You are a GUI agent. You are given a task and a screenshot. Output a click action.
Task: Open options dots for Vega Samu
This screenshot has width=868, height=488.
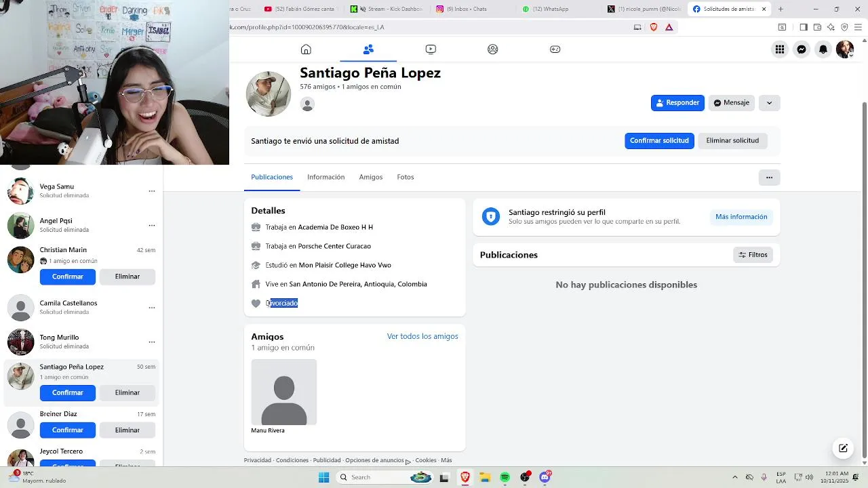pyautogui.click(x=152, y=191)
